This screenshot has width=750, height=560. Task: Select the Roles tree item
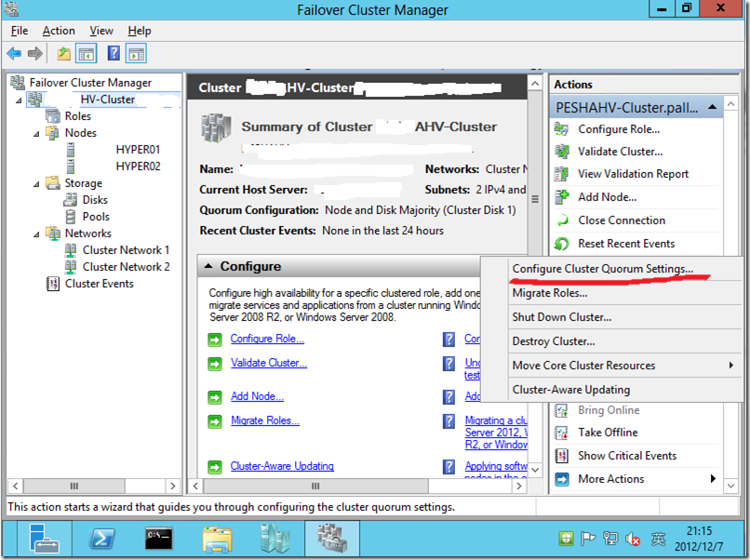77,116
